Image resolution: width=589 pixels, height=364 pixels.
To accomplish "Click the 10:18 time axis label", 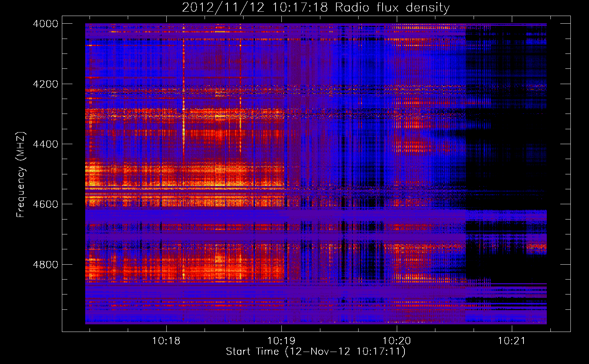I will pos(166,341).
